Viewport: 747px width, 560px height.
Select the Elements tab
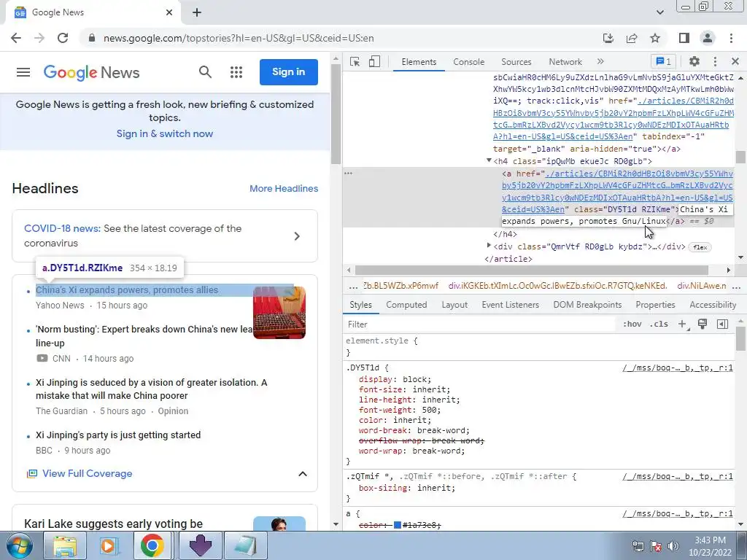click(419, 62)
